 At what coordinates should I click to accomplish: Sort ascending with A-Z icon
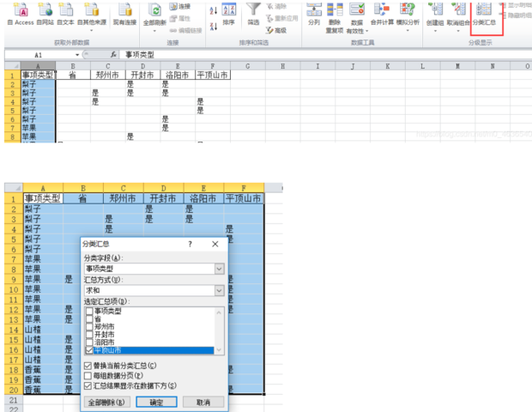pos(214,10)
